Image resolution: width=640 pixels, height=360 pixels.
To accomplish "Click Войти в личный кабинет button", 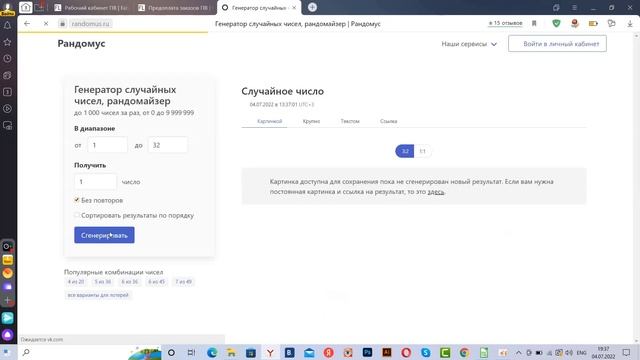I will (557, 44).
